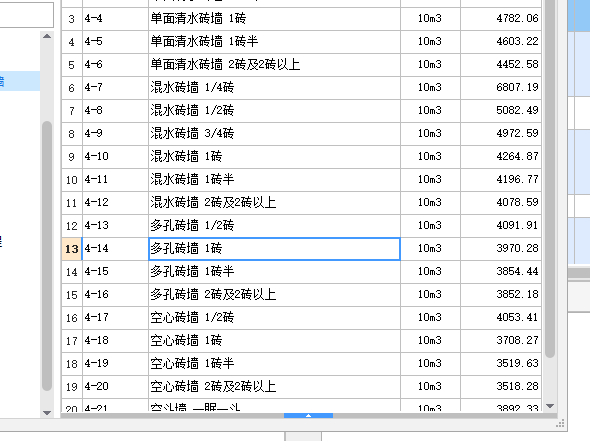The width and height of the screenshot is (590, 441).
Task: Click row header number 16
Action: click(71, 318)
